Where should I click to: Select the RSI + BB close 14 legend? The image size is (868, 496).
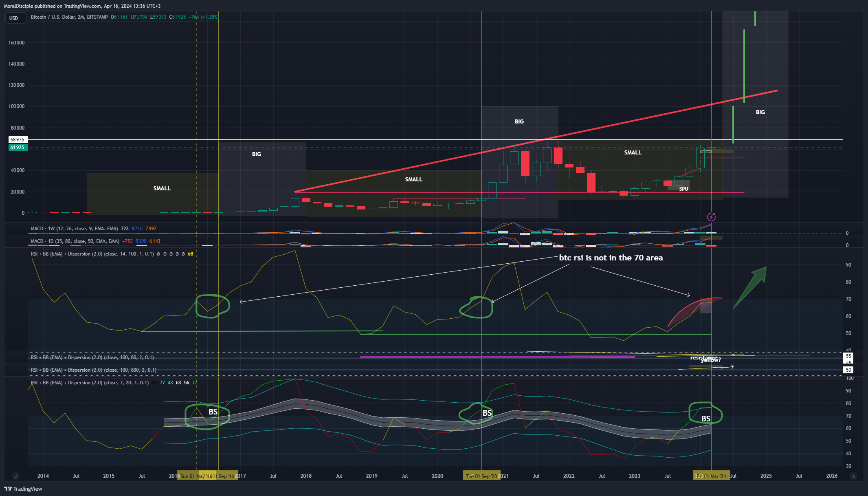92,254
